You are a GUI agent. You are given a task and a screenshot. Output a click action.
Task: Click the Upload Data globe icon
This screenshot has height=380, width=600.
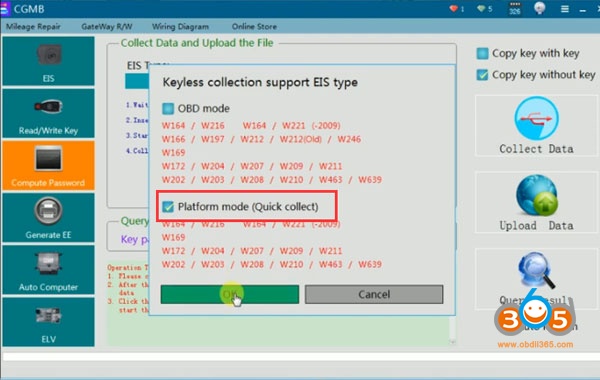pos(536,196)
